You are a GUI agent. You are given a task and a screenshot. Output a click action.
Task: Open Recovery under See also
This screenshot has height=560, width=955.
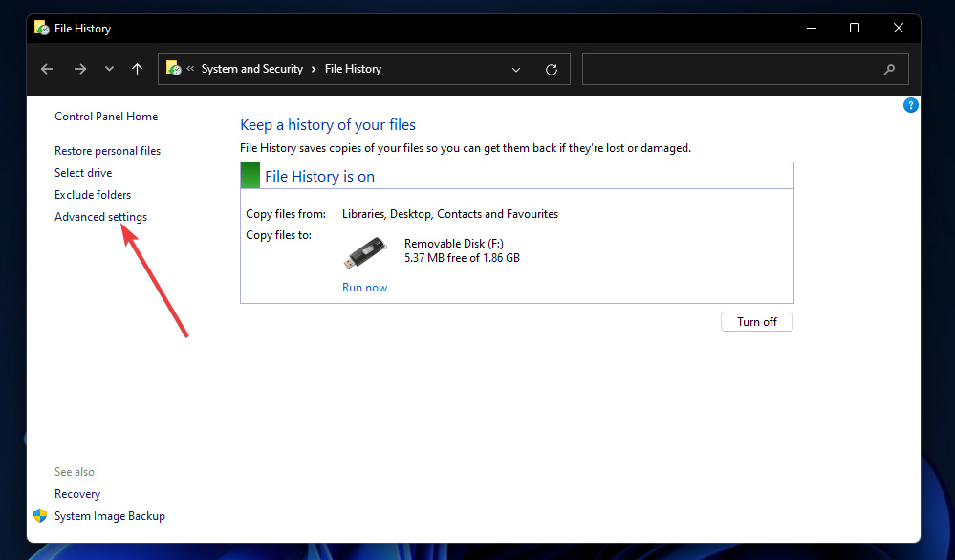[x=77, y=494]
